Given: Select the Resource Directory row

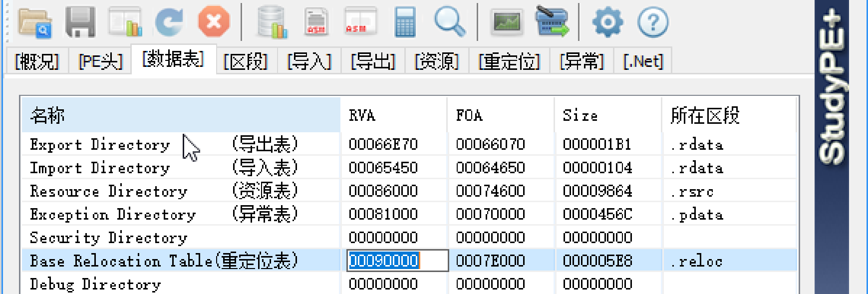Looking at the screenshot, I should point(409,191).
